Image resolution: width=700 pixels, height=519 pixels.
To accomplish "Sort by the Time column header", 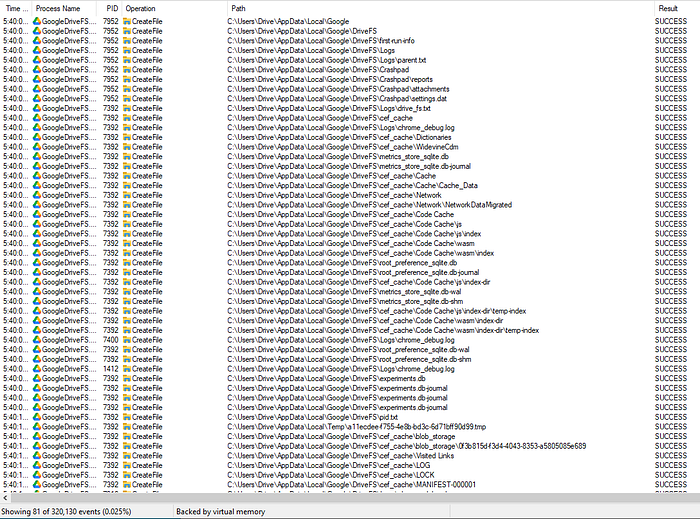I will tap(16, 8).
